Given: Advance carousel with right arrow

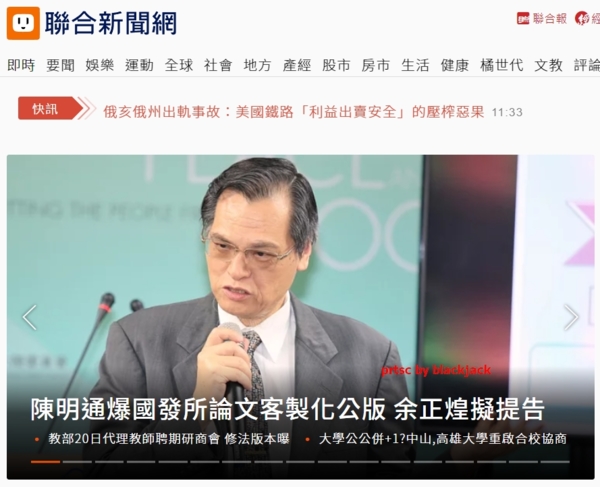Looking at the screenshot, I should (571, 317).
